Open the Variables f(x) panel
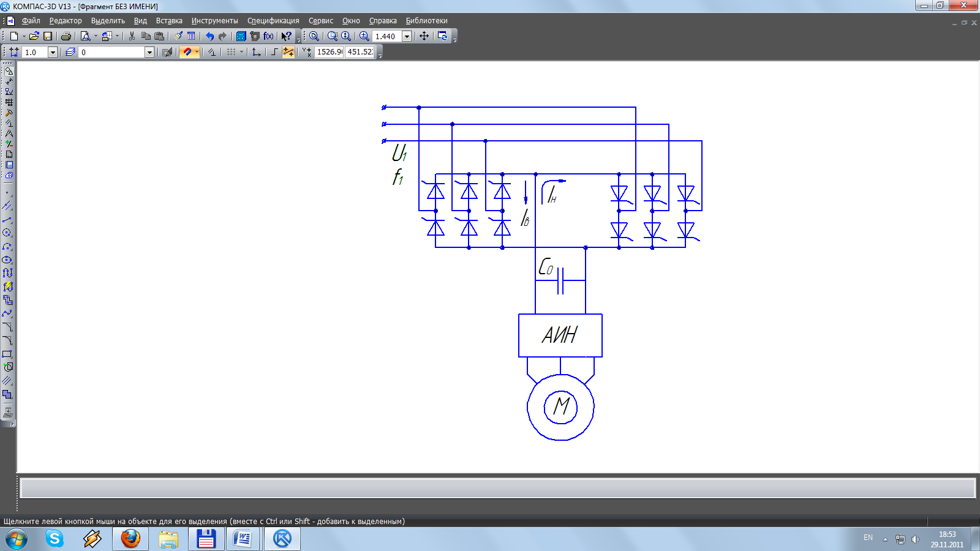 click(268, 36)
